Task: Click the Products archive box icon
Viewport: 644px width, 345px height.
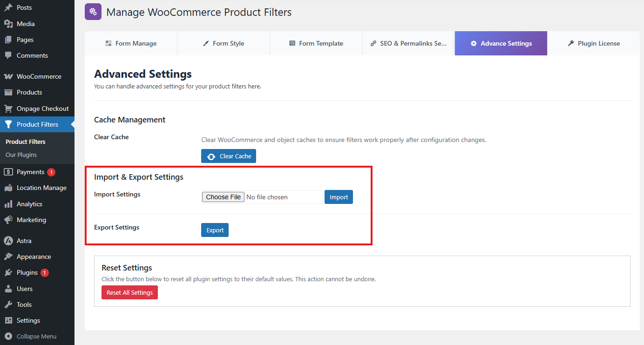Action: click(8, 92)
